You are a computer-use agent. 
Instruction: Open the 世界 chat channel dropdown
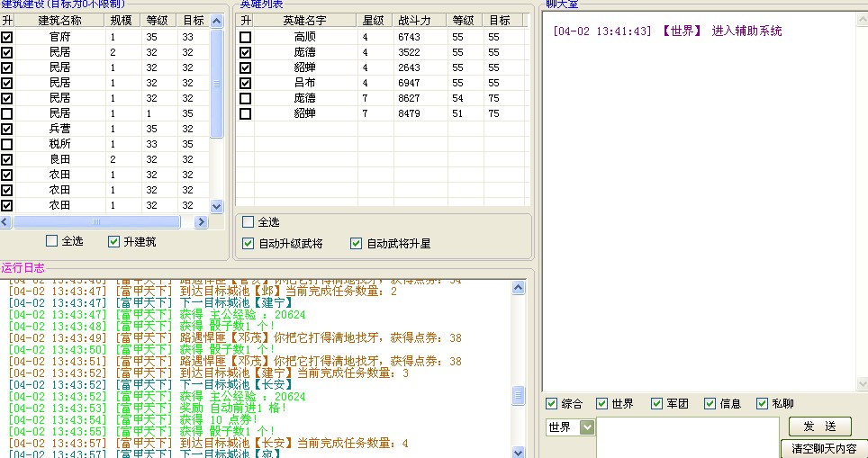click(x=587, y=427)
